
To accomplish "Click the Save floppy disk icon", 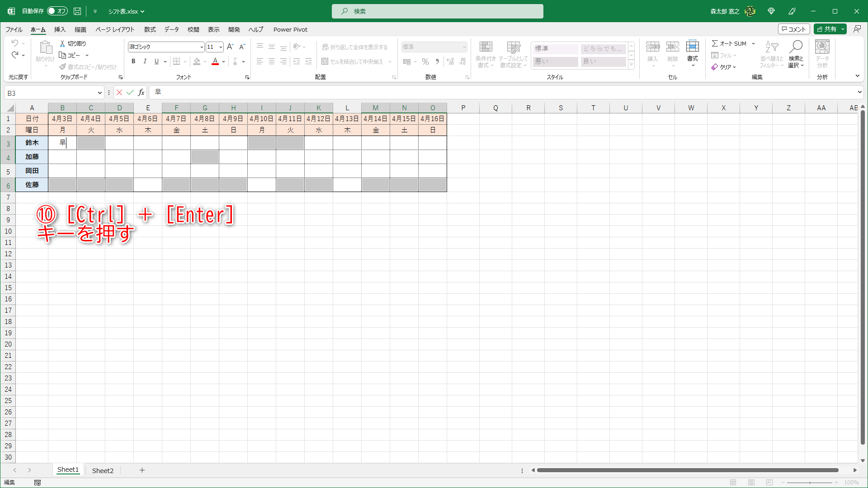I will (x=77, y=11).
